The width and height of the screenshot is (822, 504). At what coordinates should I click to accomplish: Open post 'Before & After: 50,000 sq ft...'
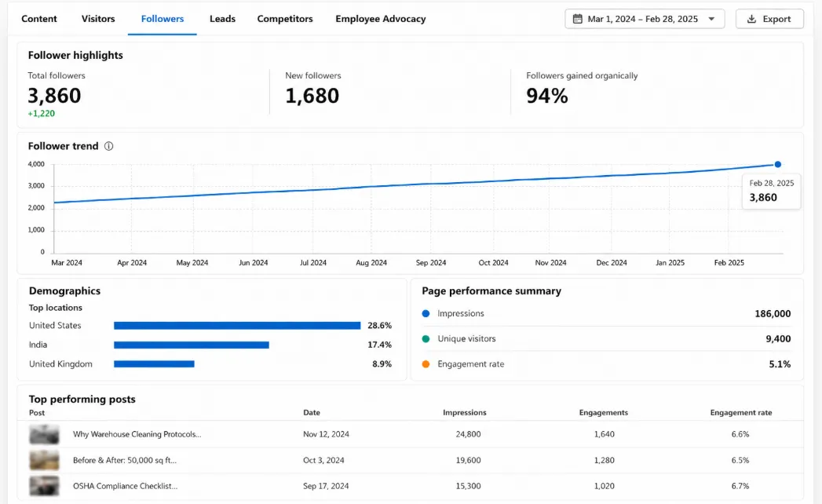tap(125, 460)
